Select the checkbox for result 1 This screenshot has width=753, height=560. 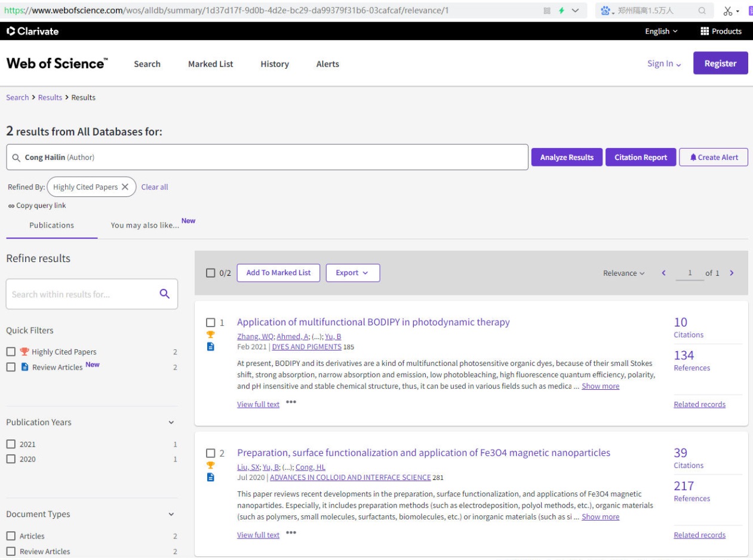(x=210, y=323)
